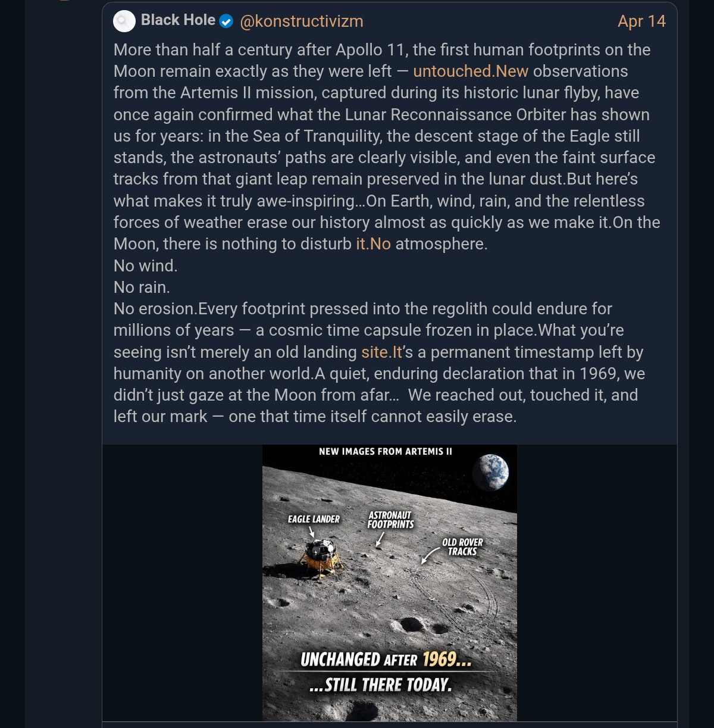Click the arrow pointing at astronaut footprints

click(x=380, y=539)
